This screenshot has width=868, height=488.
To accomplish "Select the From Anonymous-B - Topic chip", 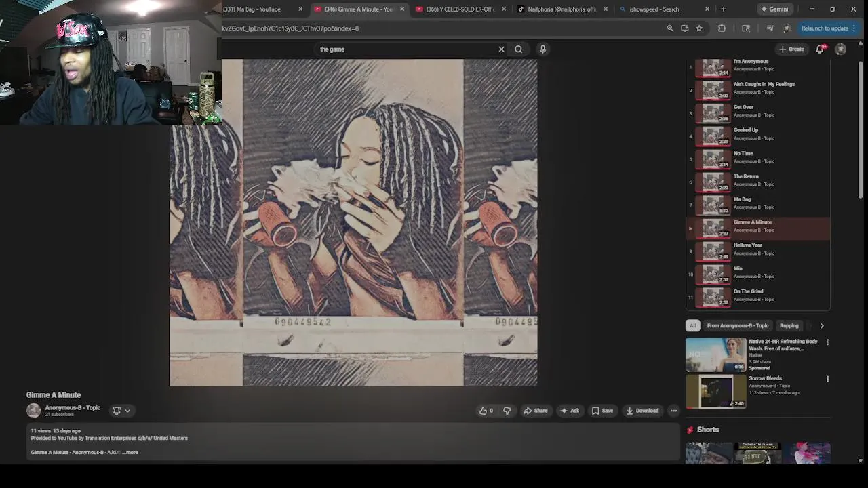I will coord(738,325).
